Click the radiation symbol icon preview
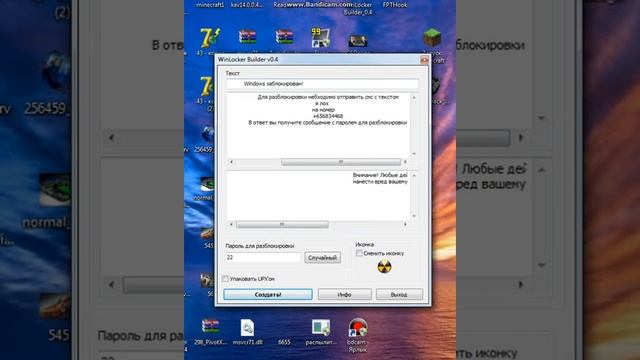This screenshot has width=640, height=360. click(x=384, y=267)
